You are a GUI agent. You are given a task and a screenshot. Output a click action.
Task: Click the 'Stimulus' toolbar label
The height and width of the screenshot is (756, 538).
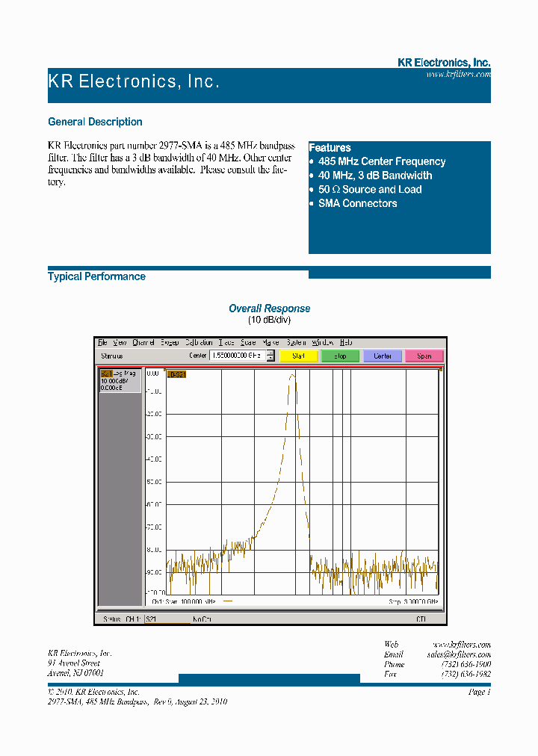pyautogui.click(x=112, y=356)
